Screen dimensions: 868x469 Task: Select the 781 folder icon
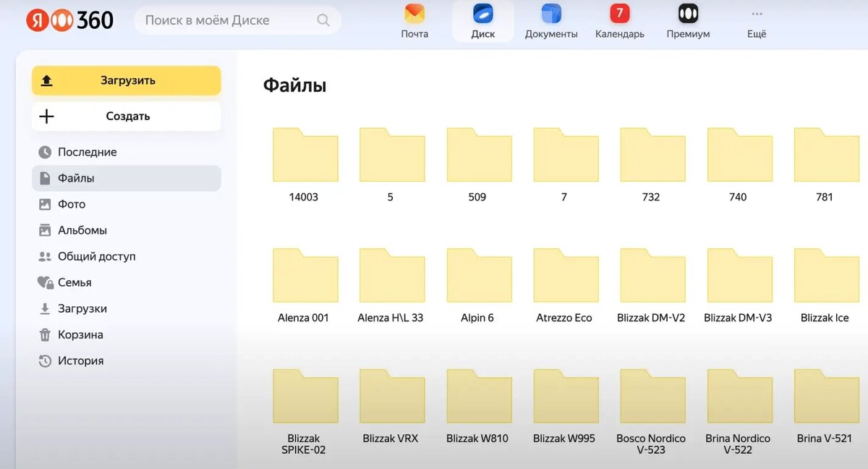[826, 154]
